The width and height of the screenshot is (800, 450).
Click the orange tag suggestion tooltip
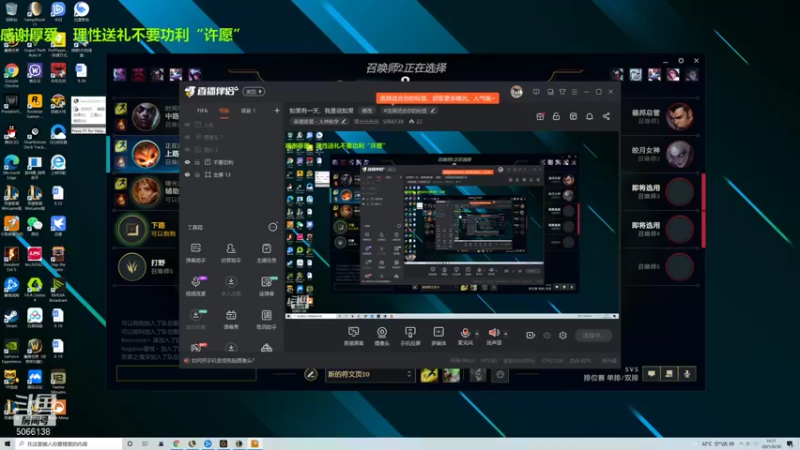[437, 98]
